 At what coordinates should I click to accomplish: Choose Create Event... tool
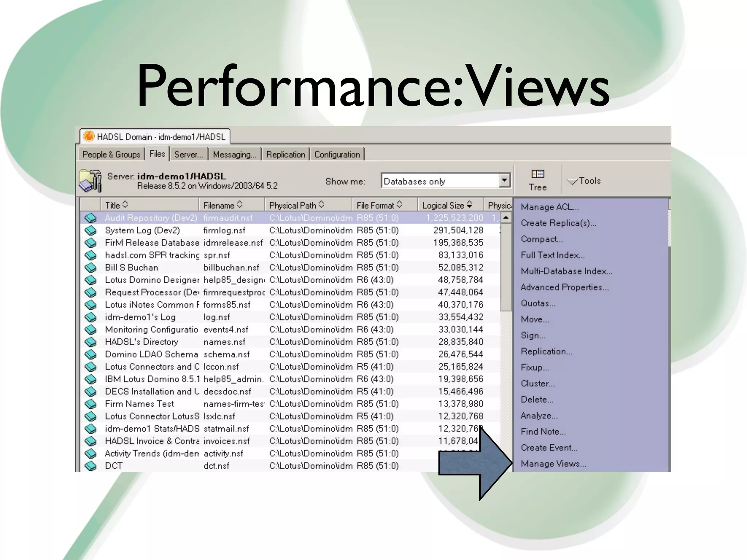pos(549,448)
